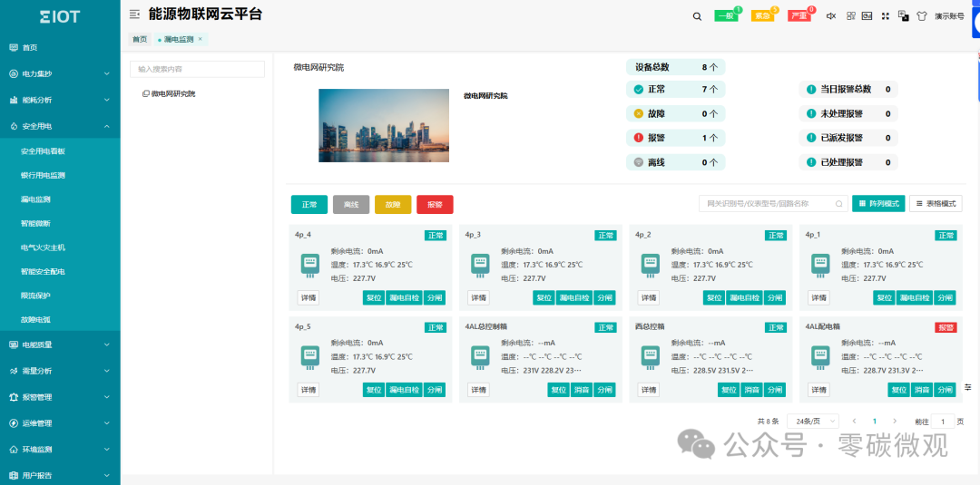
Task: Open the 演示账号 account menu
Action: 949,16
